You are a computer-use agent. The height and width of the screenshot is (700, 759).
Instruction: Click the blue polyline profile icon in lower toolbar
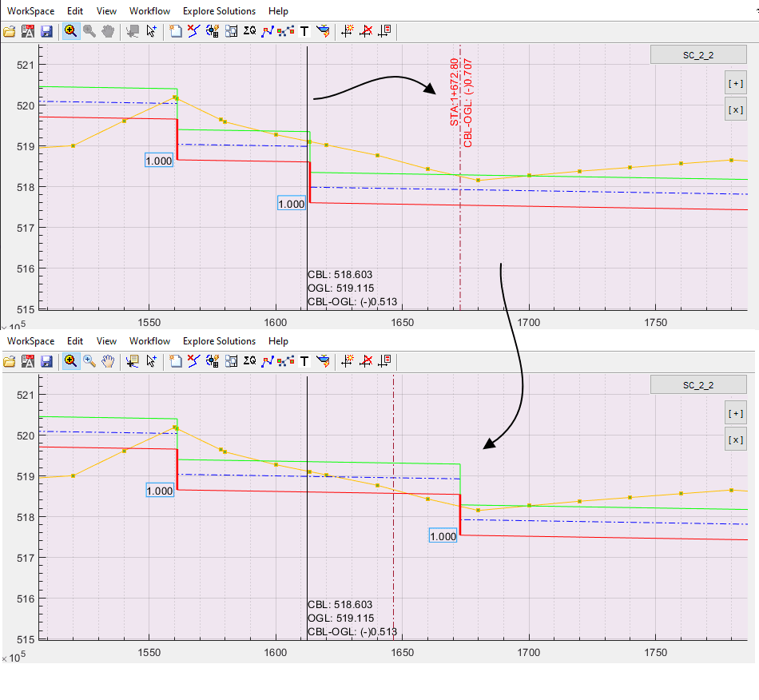268,362
